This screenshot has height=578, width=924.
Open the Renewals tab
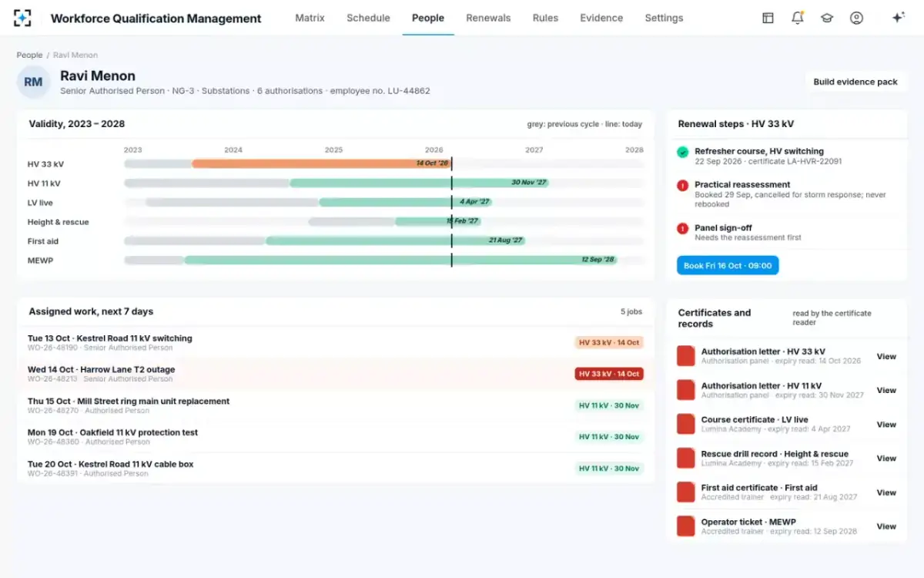click(x=488, y=18)
